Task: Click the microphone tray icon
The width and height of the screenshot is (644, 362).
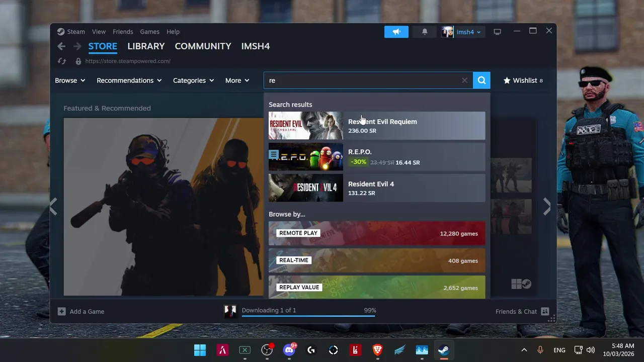Action: click(x=540, y=350)
